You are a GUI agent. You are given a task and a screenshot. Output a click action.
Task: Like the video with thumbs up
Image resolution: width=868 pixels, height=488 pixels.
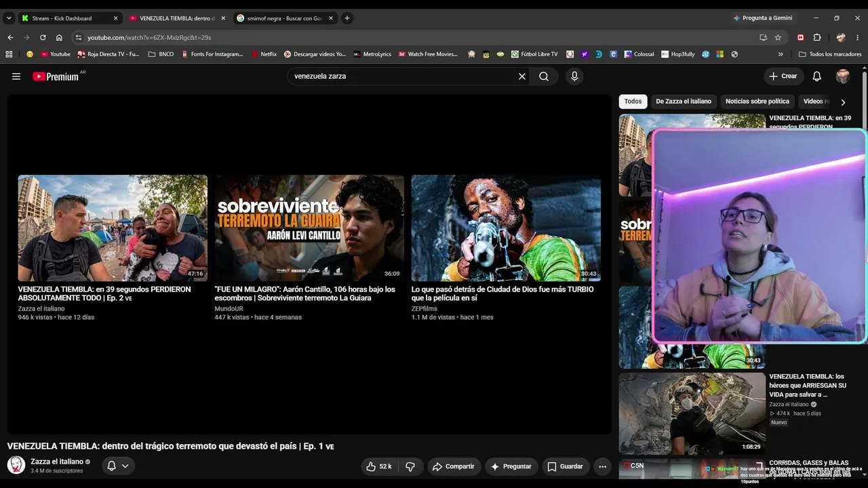[x=378, y=466]
